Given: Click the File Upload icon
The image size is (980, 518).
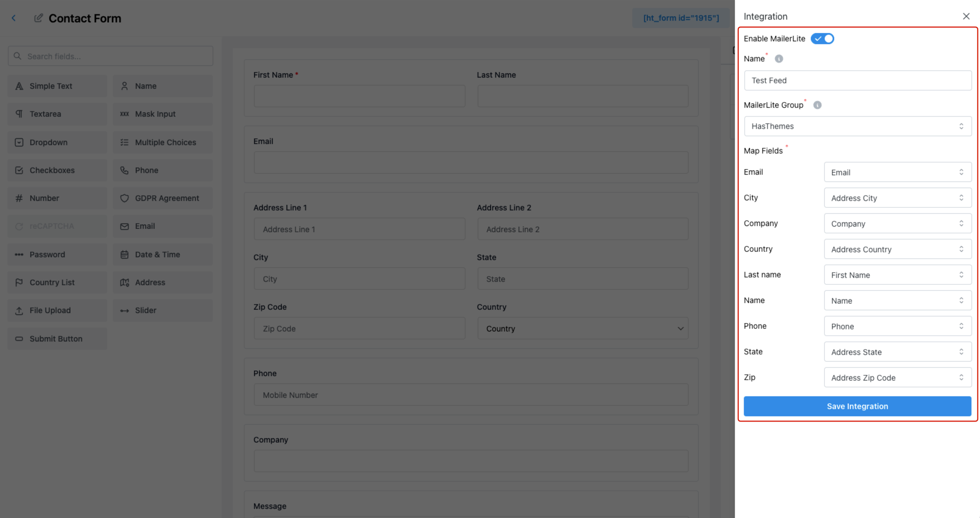Looking at the screenshot, I should (x=19, y=310).
